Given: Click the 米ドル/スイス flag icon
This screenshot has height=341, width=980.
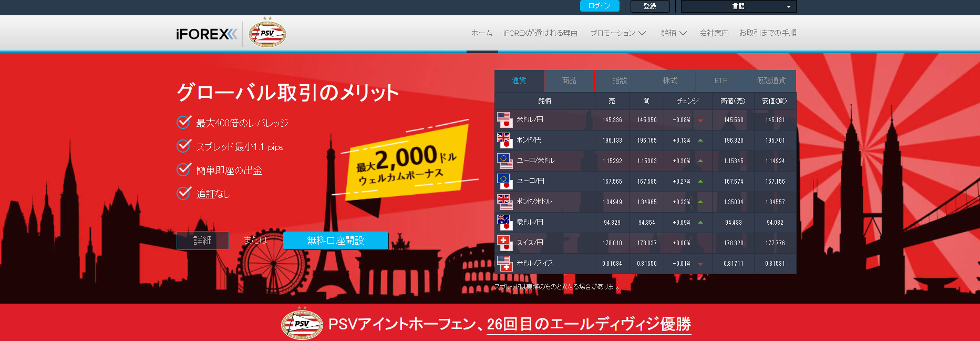Looking at the screenshot, I should point(504,264).
